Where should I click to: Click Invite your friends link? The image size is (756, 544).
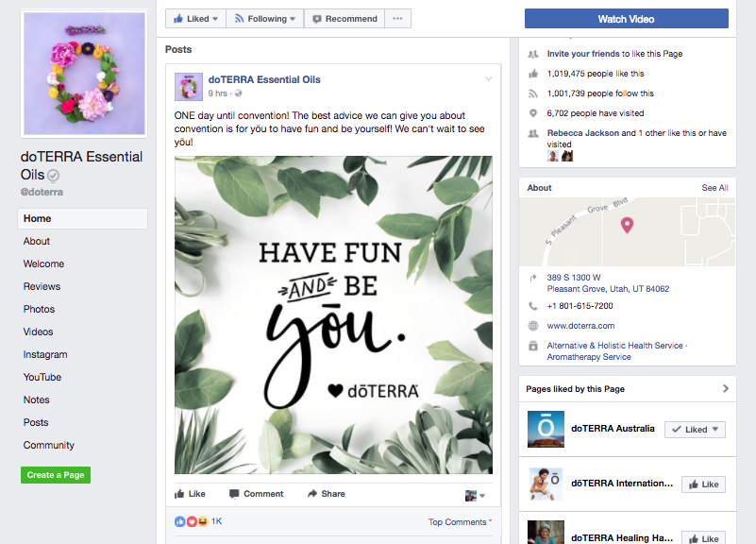(x=583, y=54)
